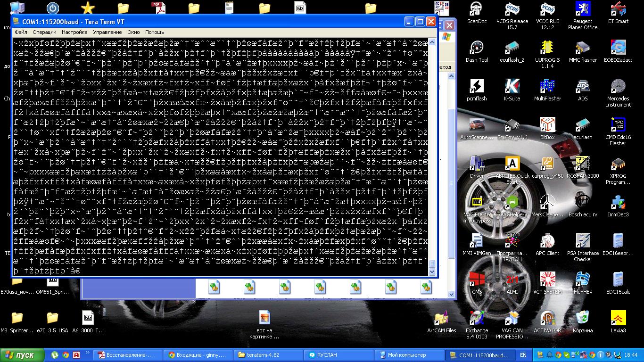Screen dimensions: 644x362
Task: Switch to Мой компьютер taskbar window
Action: coord(406,355)
